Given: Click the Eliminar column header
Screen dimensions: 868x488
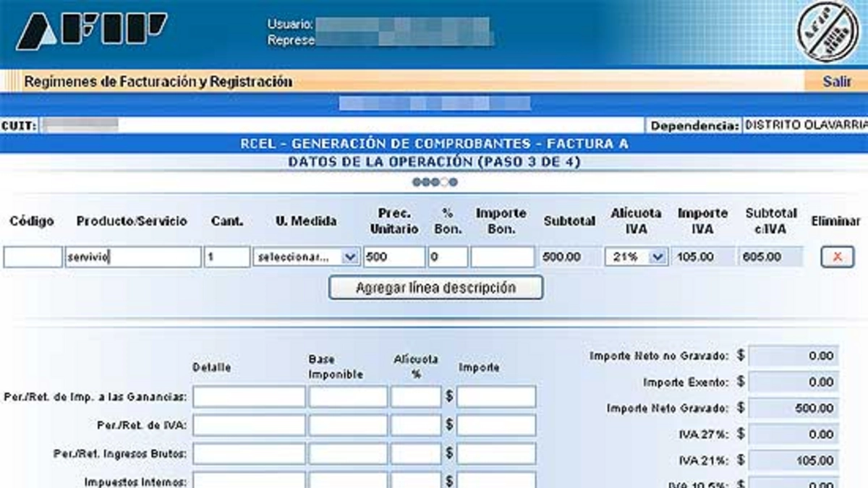Looking at the screenshot, I should [836, 221].
